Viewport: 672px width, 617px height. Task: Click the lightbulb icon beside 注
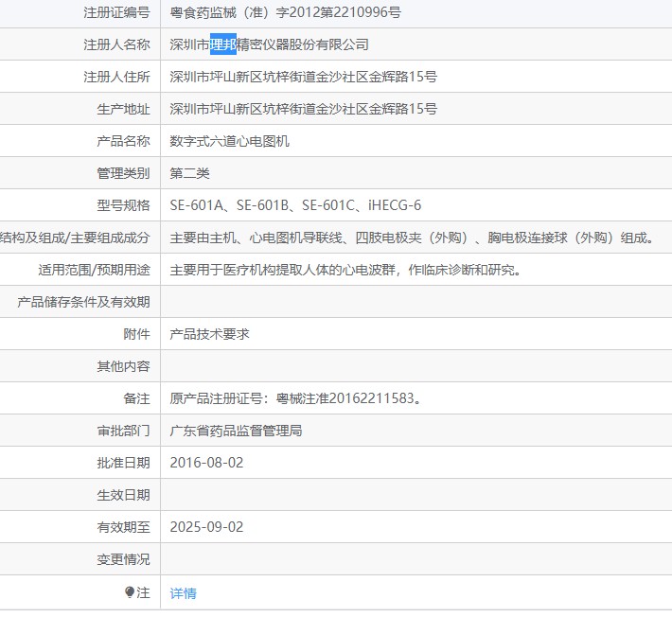tap(130, 592)
